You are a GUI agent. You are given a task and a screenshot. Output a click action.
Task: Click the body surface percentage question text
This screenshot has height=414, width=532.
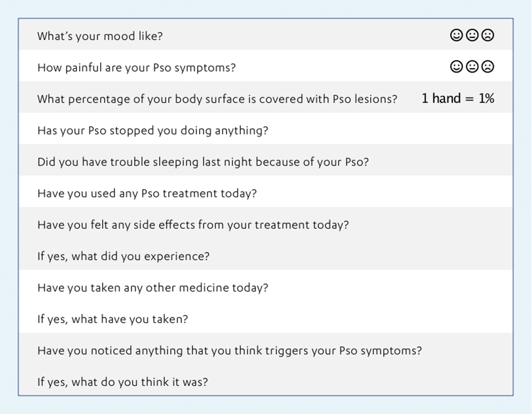[217, 99]
